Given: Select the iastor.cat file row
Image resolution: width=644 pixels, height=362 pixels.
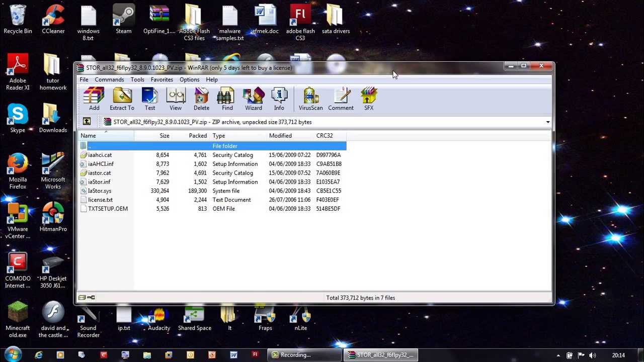Looking at the screenshot, I should [x=213, y=173].
